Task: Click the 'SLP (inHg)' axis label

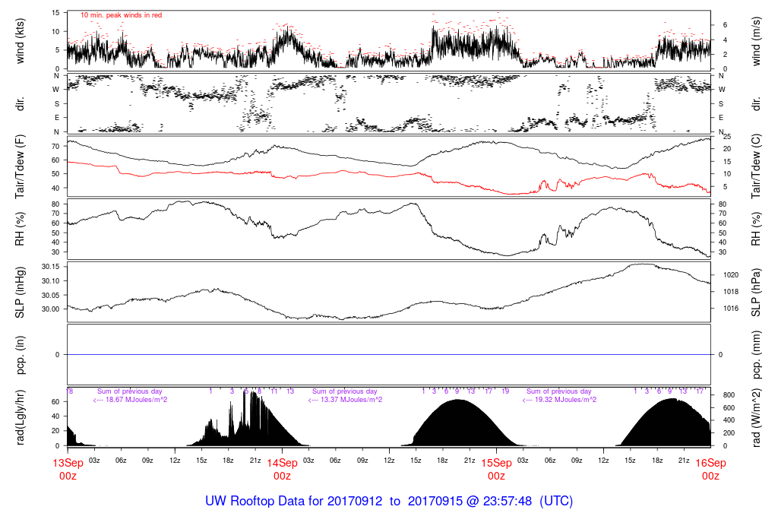Action: [x=20, y=292]
